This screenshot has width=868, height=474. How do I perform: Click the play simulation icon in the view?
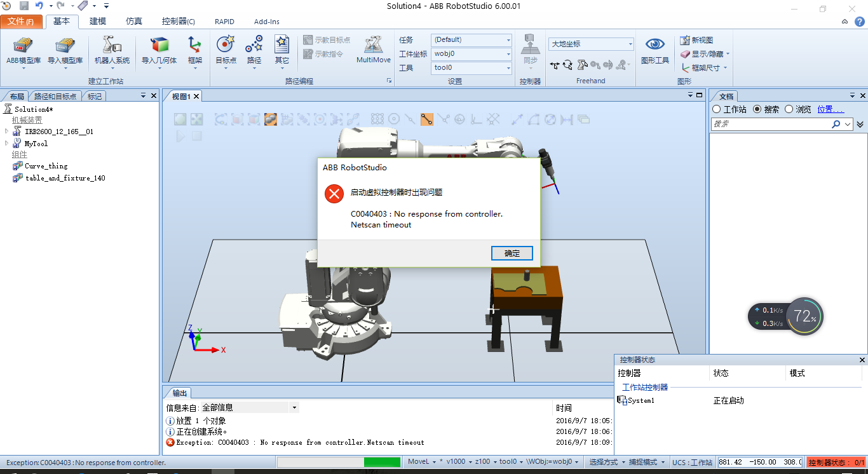point(180,135)
